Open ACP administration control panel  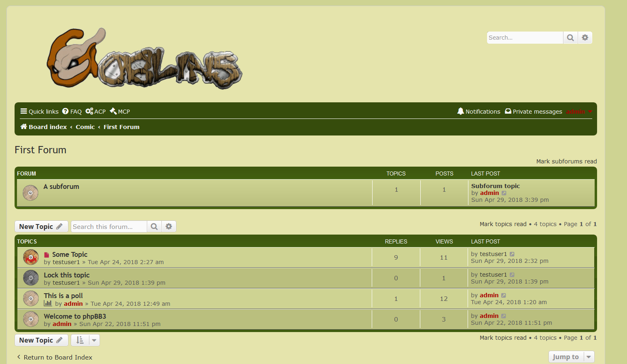[95, 112]
